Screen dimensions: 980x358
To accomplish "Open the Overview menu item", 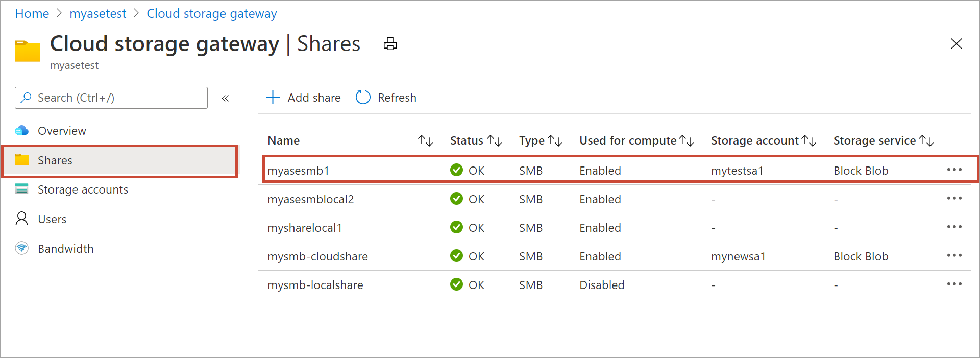I will pos(62,131).
